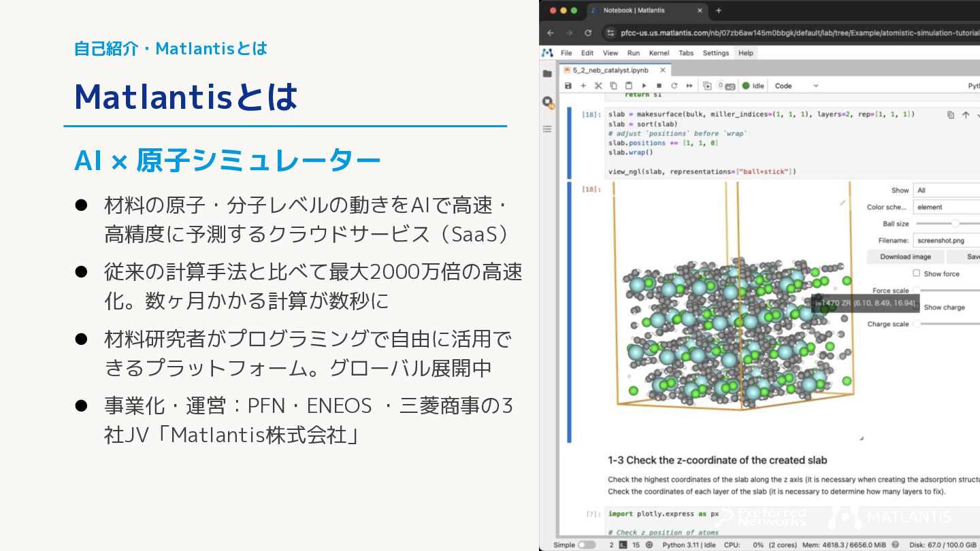Click the terminal icon in the status bar

tap(623, 545)
